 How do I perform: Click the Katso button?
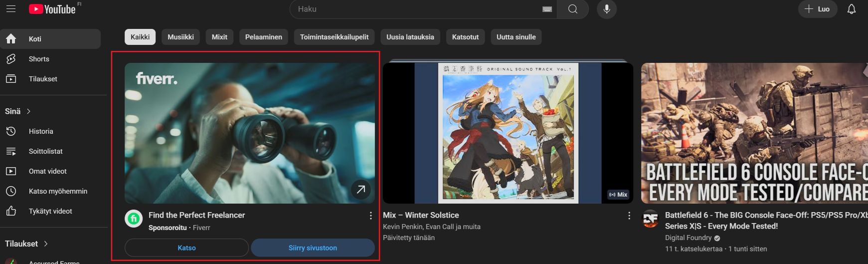click(186, 248)
